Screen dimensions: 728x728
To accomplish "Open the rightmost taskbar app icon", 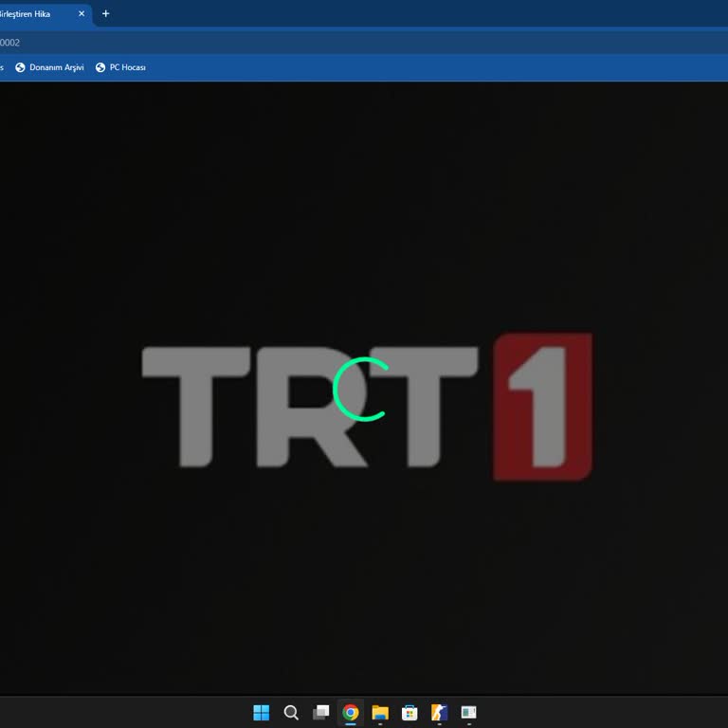I will pos(468,713).
